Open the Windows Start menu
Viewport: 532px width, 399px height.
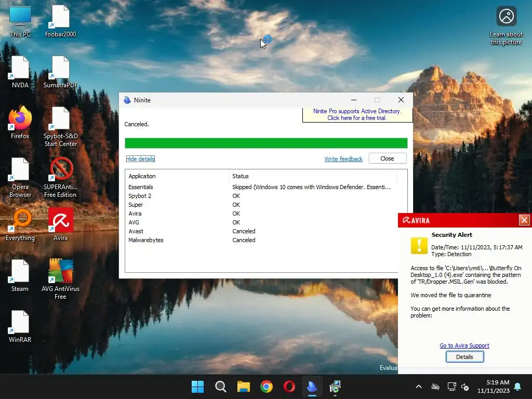[197, 387]
